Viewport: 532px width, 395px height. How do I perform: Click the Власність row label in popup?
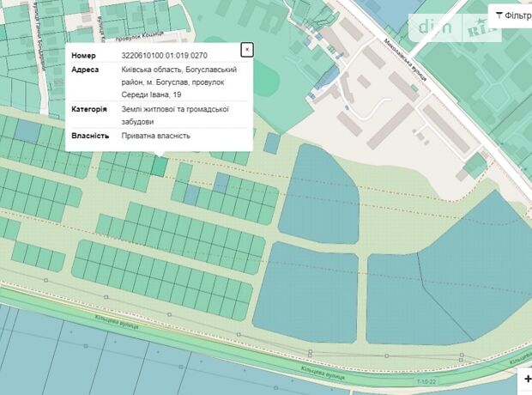coord(90,136)
